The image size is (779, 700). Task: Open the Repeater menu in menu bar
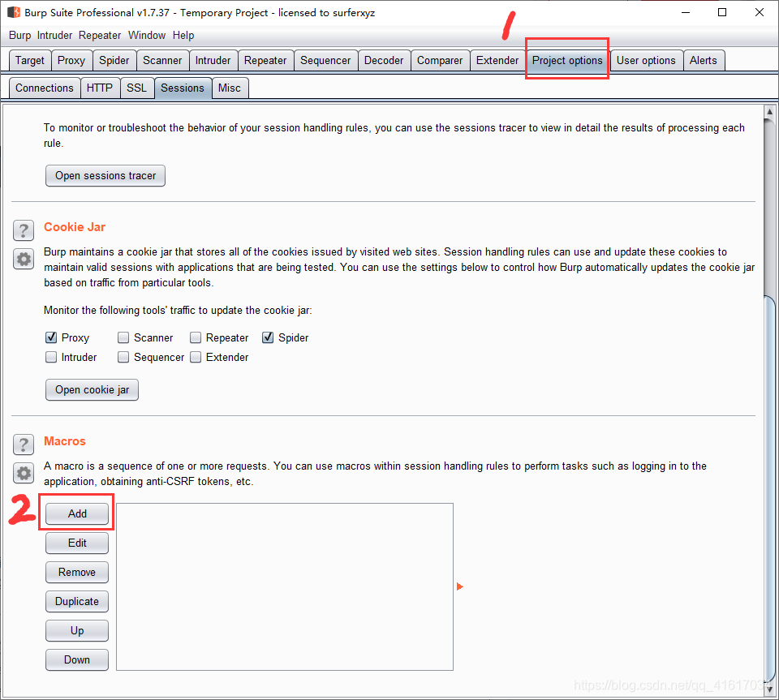[x=100, y=35]
